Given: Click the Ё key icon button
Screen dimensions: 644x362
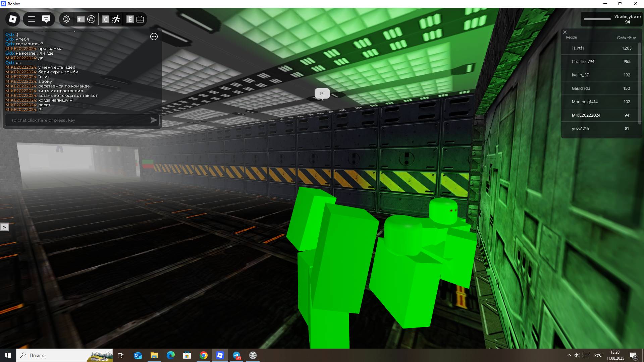Looking at the screenshot, I should [130, 19].
